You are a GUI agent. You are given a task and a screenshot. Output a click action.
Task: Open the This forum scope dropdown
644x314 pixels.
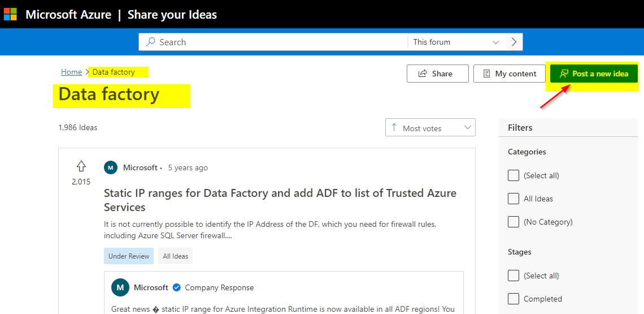click(x=456, y=42)
